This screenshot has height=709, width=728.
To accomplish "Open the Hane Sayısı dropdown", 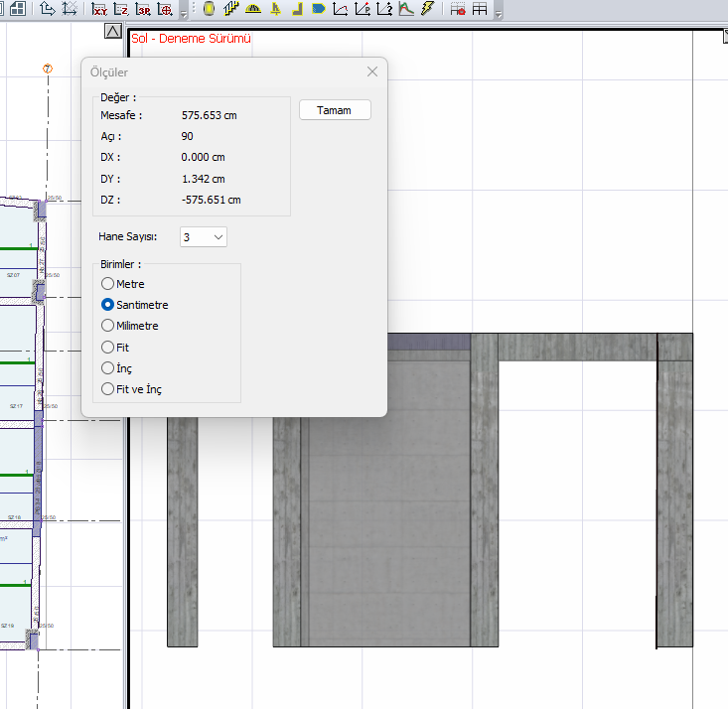I will (x=204, y=236).
